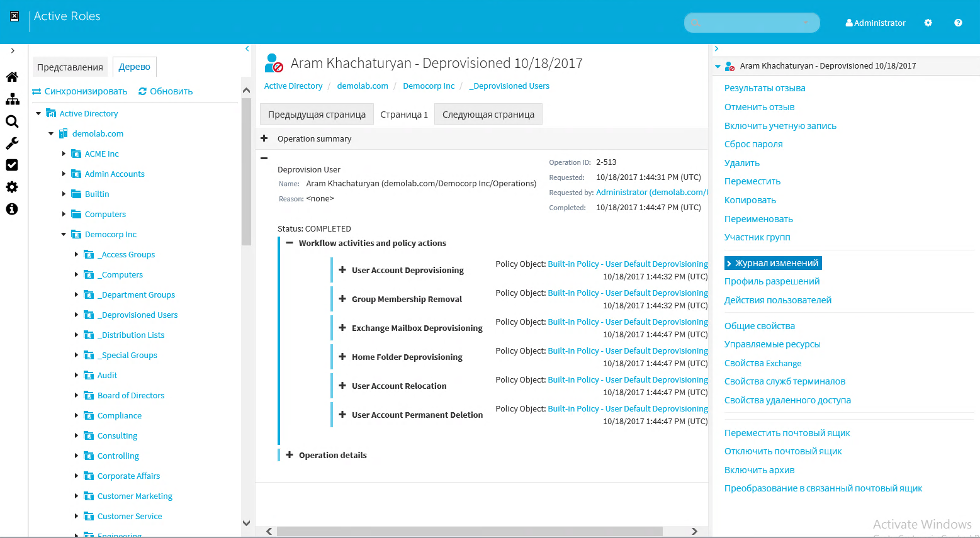The height and width of the screenshot is (538, 980).
Task: Click Active Directory in the breadcrumb
Action: [293, 86]
